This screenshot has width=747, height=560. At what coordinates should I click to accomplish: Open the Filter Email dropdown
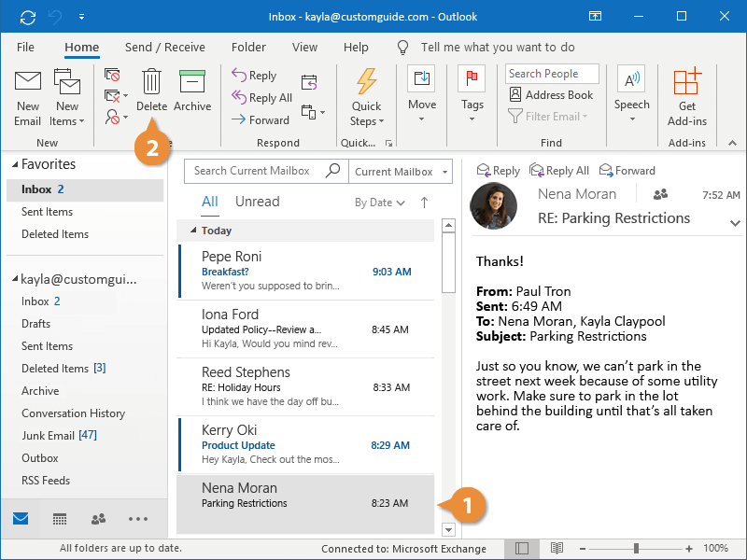tap(548, 116)
